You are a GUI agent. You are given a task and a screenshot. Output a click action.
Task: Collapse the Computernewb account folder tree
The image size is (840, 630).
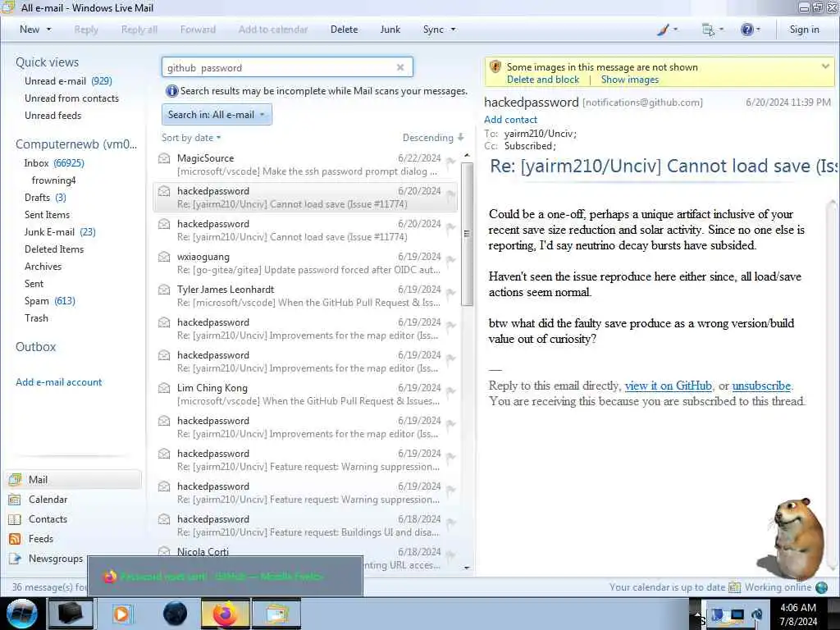point(76,144)
